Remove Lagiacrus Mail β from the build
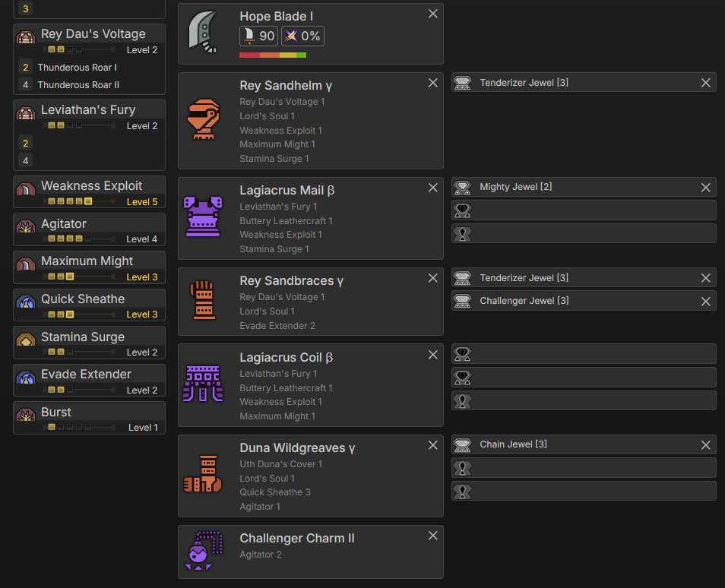 coord(432,188)
